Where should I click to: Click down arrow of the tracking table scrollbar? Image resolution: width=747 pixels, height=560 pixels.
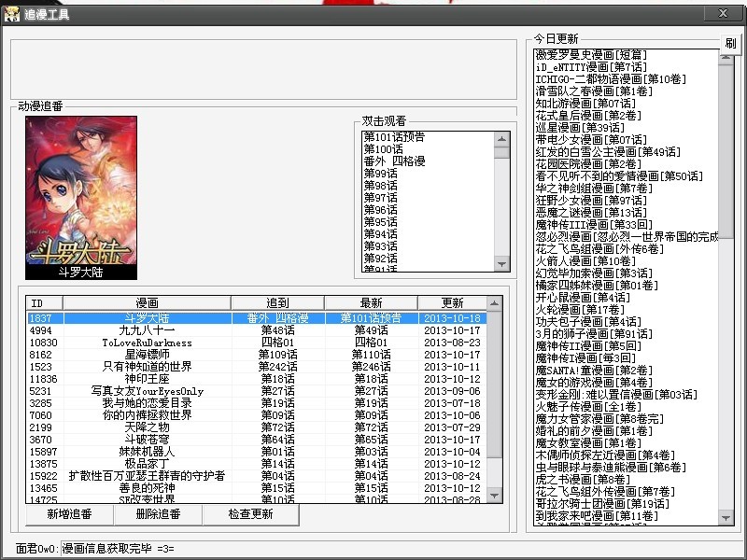point(495,496)
